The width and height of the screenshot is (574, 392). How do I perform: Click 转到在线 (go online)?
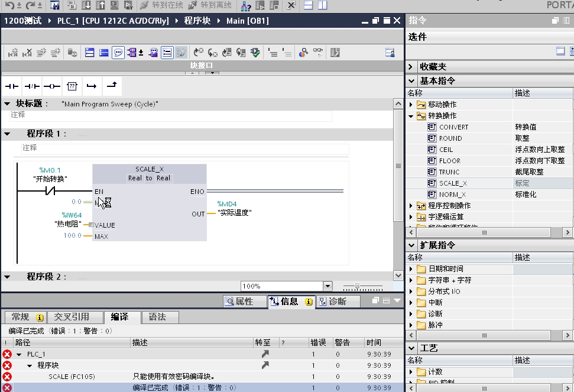161,5
